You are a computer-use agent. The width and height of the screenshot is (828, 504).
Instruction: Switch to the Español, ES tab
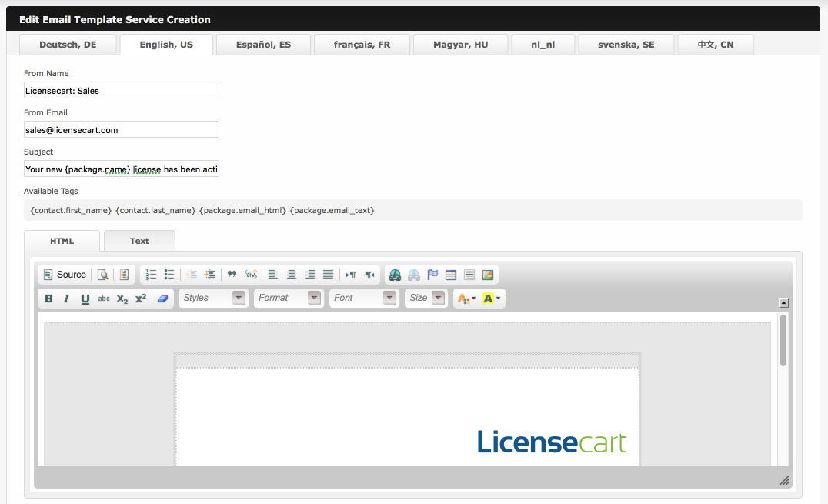[263, 45]
